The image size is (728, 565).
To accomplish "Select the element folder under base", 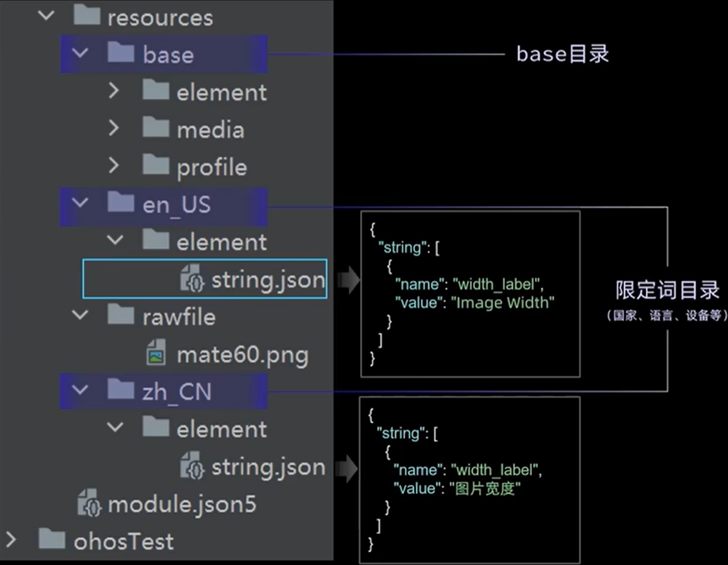I will click(x=221, y=93).
